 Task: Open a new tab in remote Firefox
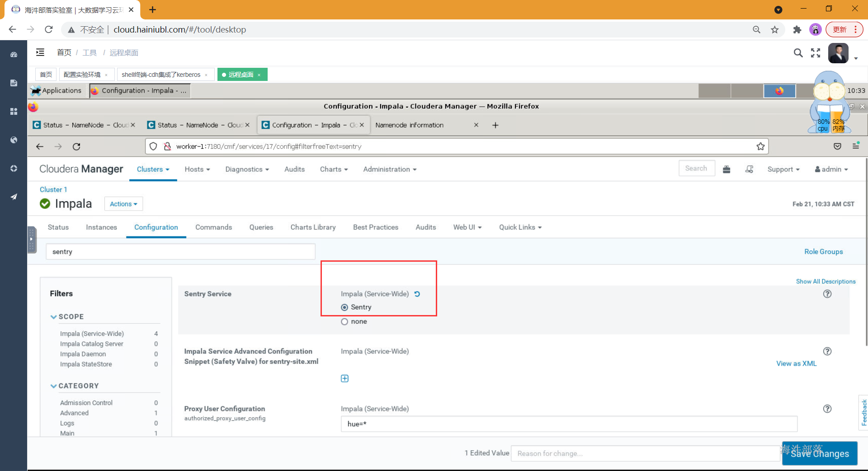point(495,125)
